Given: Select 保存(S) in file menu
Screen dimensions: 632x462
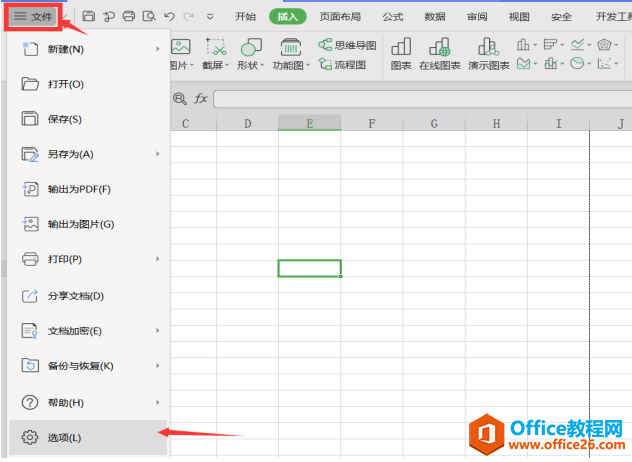Looking at the screenshot, I should pos(88,119).
